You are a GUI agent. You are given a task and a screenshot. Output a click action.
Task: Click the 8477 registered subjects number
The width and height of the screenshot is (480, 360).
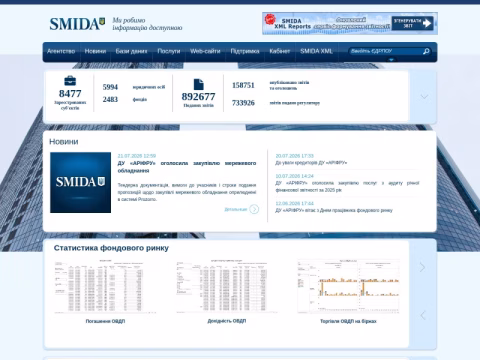(70, 94)
